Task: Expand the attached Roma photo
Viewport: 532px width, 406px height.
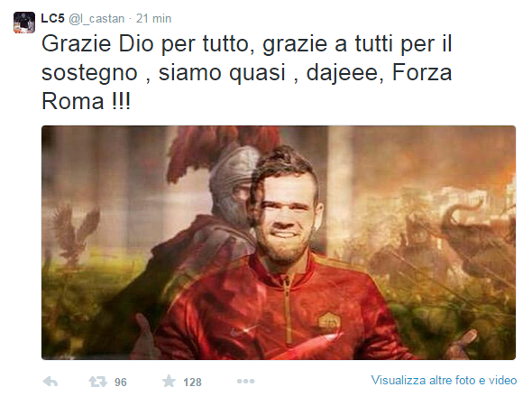Action: (x=279, y=243)
